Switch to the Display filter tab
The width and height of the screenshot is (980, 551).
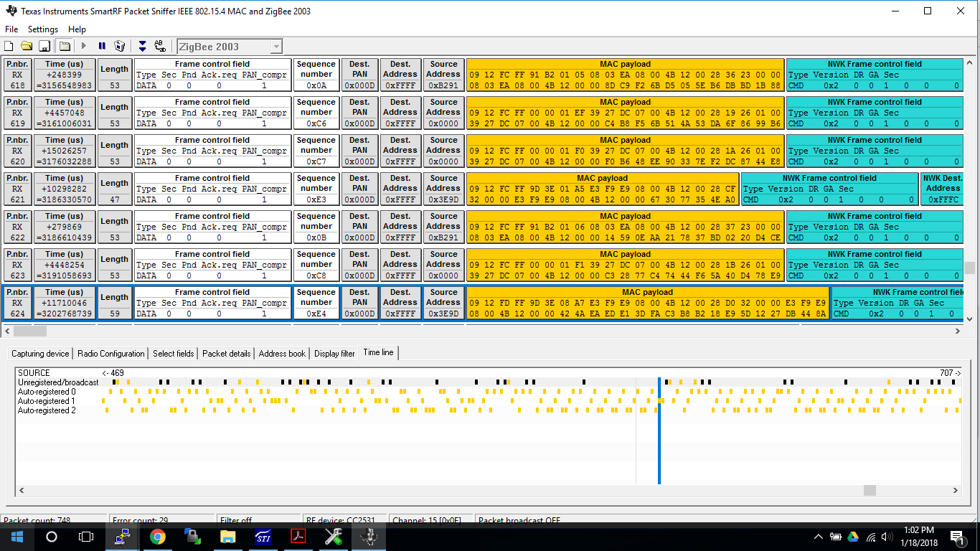click(334, 354)
